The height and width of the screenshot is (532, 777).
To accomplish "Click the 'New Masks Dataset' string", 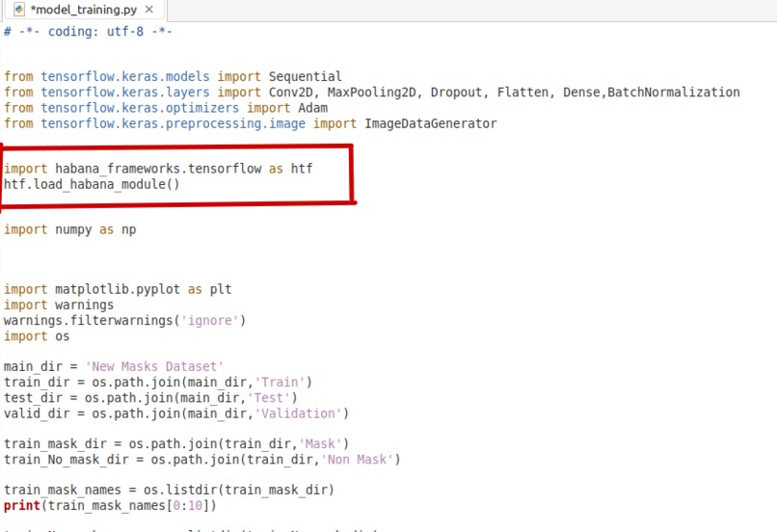I will click(x=154, y=366).
